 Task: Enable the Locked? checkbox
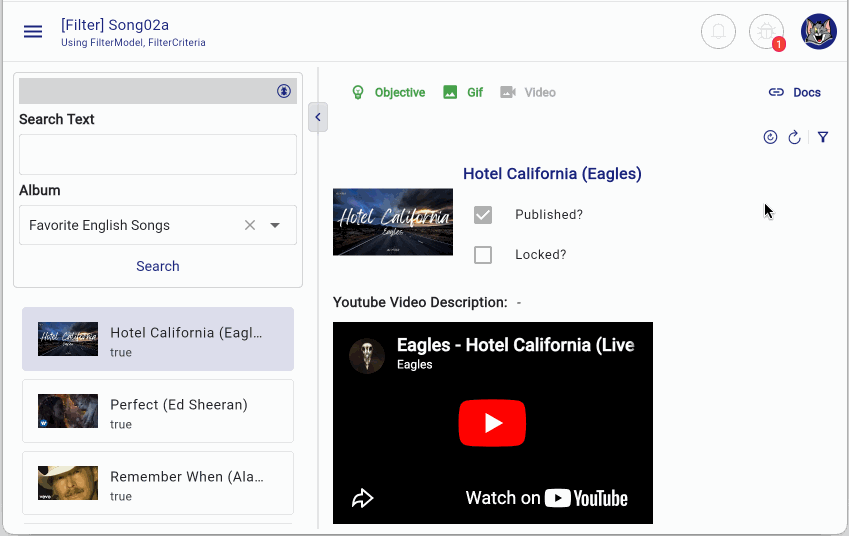click(x=483, y=255)
